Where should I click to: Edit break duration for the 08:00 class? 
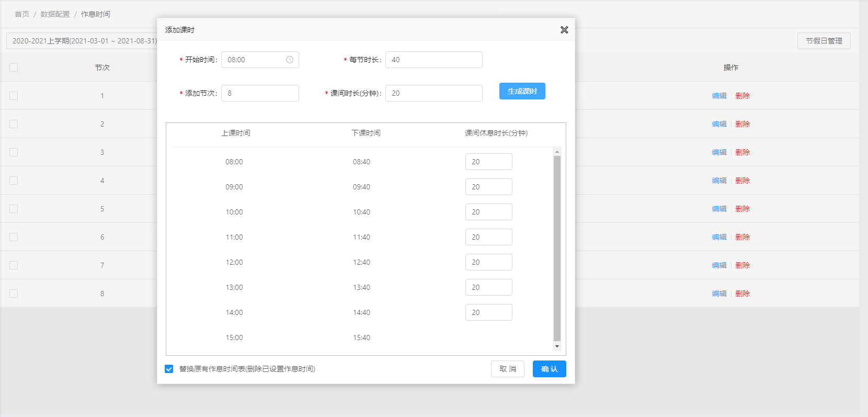489,162
